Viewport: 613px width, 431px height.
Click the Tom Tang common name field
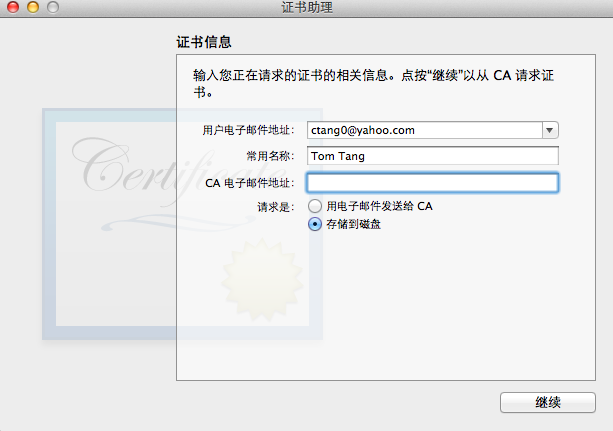(433, 156)
